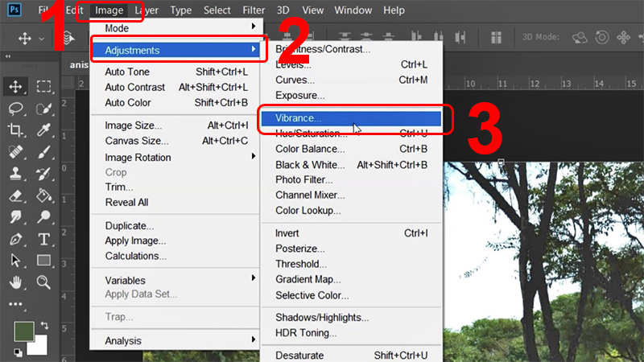Collapse the tools panel with double arrows
The width and height of the screenshot is (644, 362).
click(8, 57)
